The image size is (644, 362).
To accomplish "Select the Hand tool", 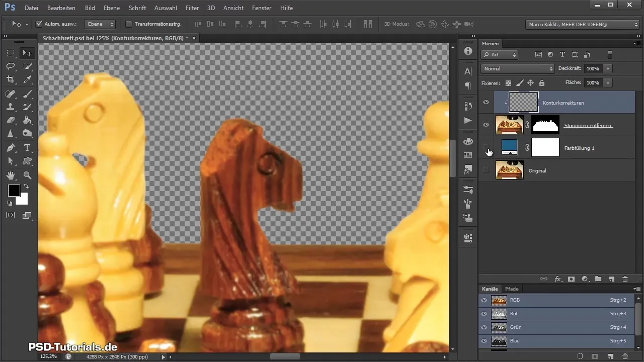I will point(11,175).
